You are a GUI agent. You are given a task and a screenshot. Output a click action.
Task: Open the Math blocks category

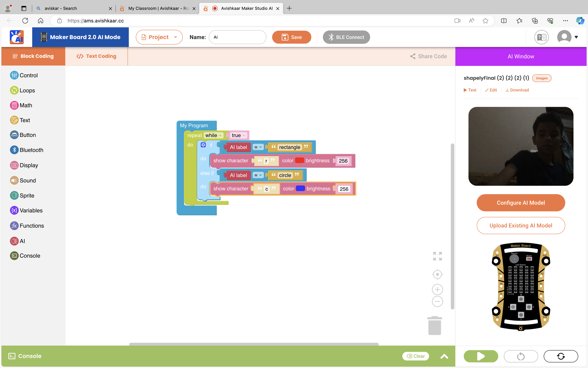pos(21,105)
